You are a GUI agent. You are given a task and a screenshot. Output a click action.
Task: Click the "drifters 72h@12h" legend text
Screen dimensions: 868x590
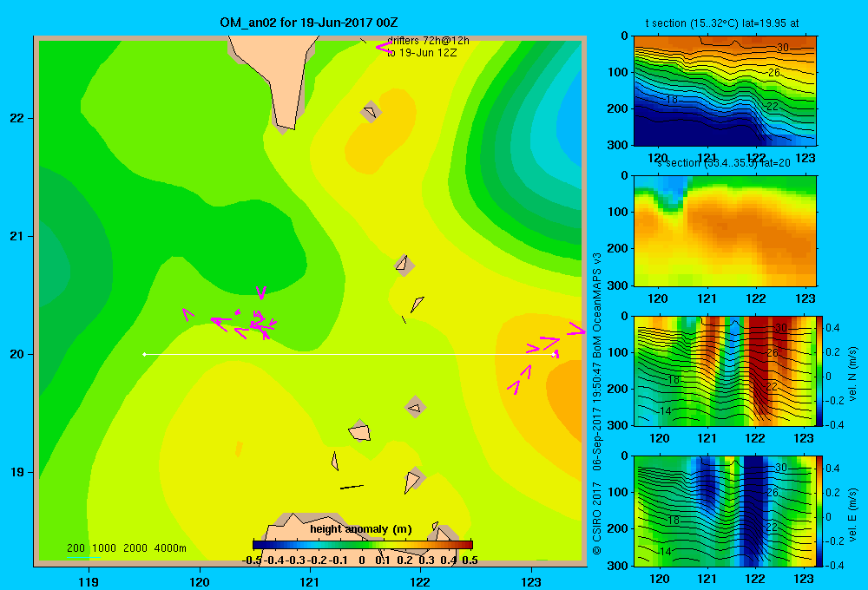(428, 41)
